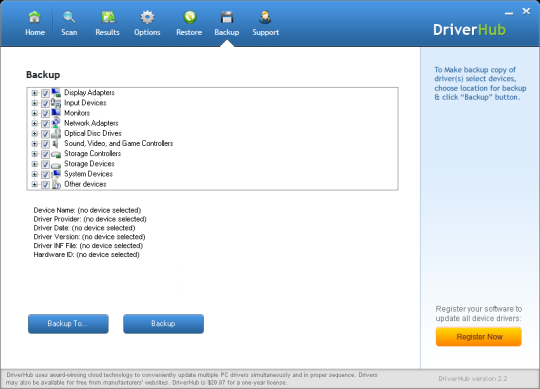Select the Monitors tree label

tap(77, 113)
